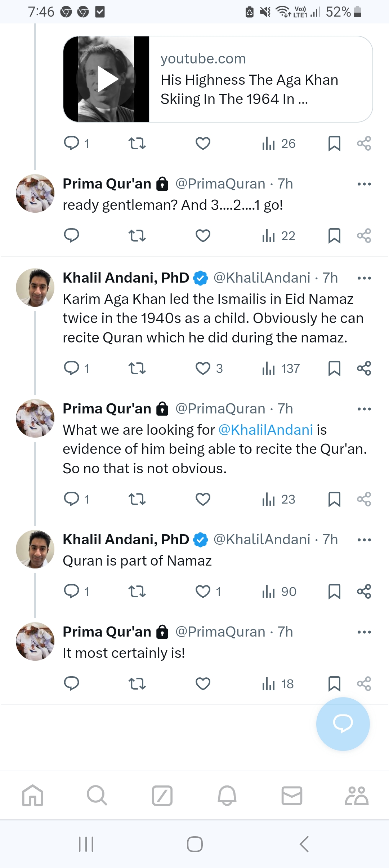Open the youtube.com link card title

[249, 89]
